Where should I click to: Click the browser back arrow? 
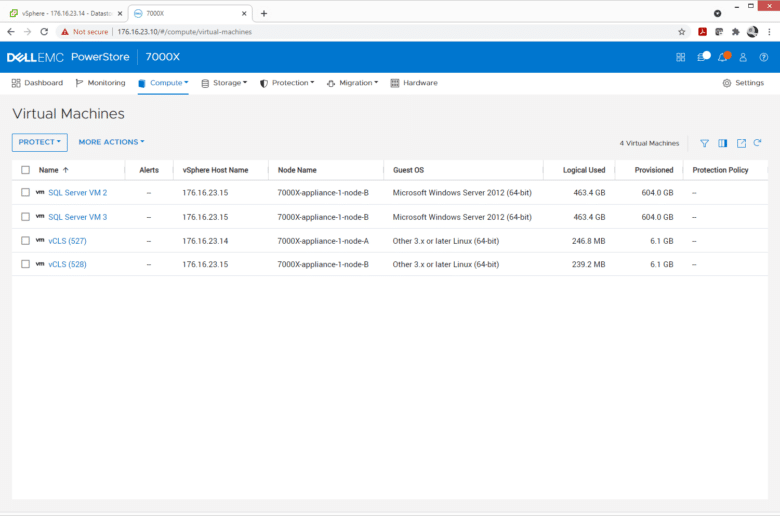(11, 32)
